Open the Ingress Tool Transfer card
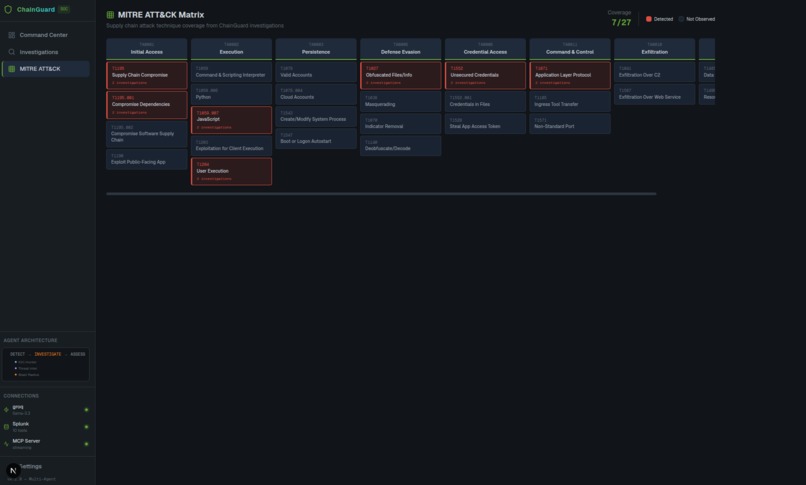This screenshot has width=806, height=485. coord(570,101)
